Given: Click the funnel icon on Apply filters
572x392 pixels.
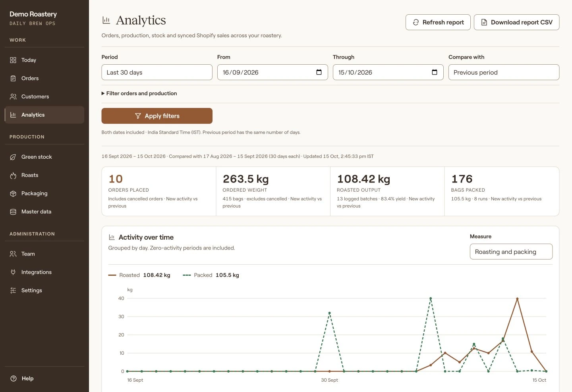Looking at the screenshot, I should point(138,116).
